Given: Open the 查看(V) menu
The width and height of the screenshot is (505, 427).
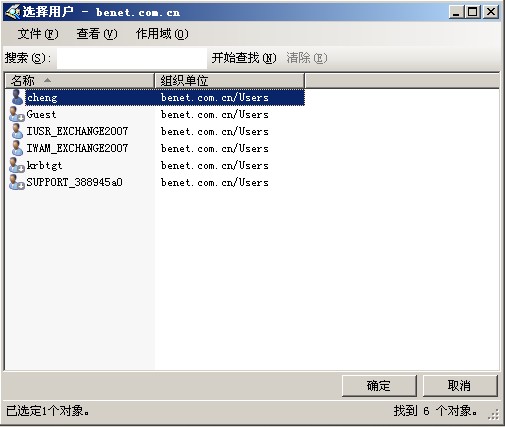Looking at the screenshot, I should point(97,34).
